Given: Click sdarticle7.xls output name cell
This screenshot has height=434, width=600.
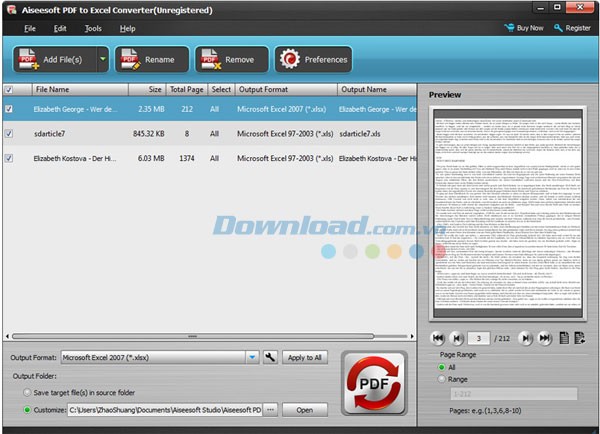Looking at the screenshot, I should click(x=360, y=134).
